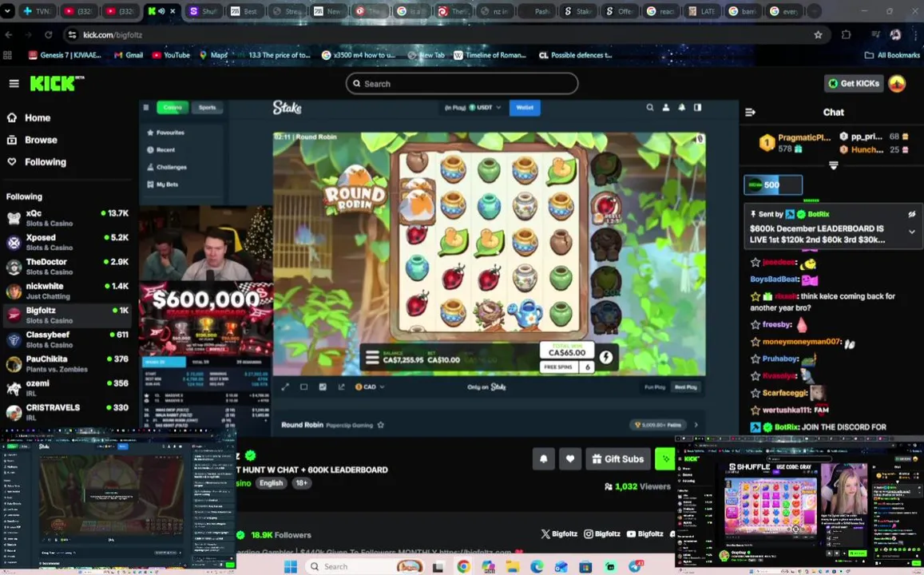Enter fullscreen via icon below the game

[285, 387]
